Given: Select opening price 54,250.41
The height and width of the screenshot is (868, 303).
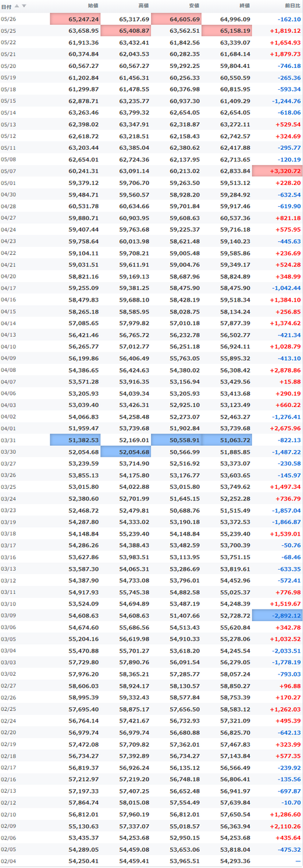Looking at the screenshot, I should point(84,860).
